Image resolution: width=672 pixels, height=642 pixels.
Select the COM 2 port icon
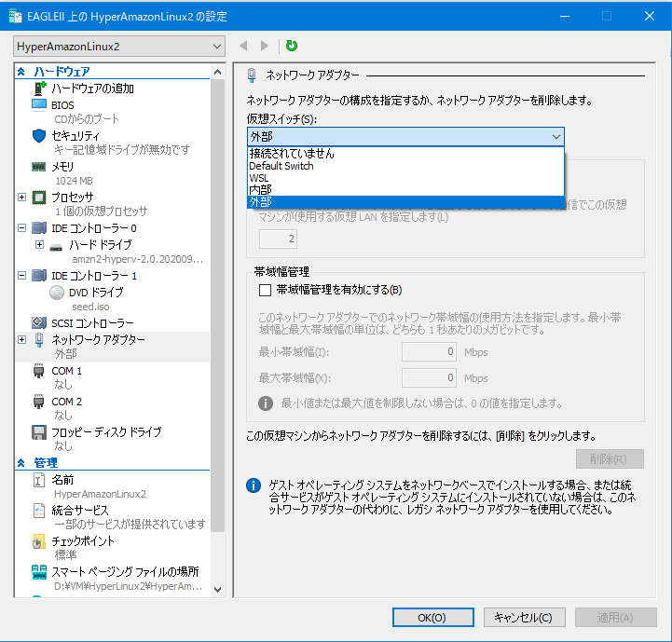[x=38, y=402]
